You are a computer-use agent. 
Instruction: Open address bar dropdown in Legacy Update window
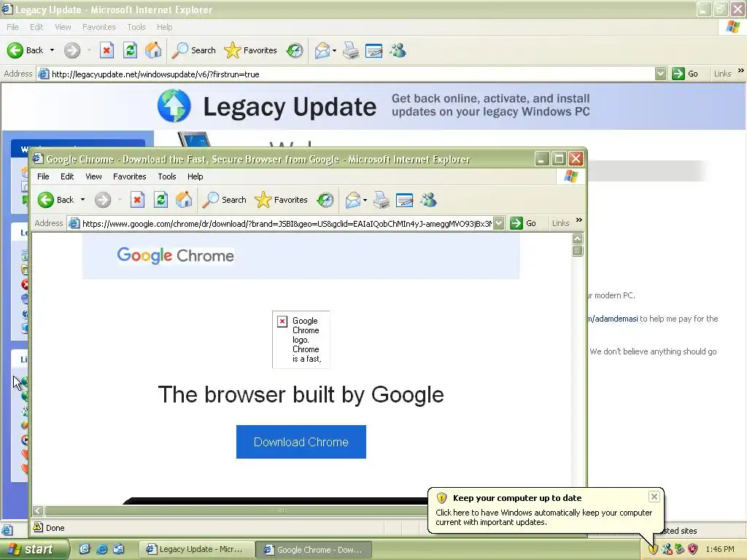coord(660,74)
